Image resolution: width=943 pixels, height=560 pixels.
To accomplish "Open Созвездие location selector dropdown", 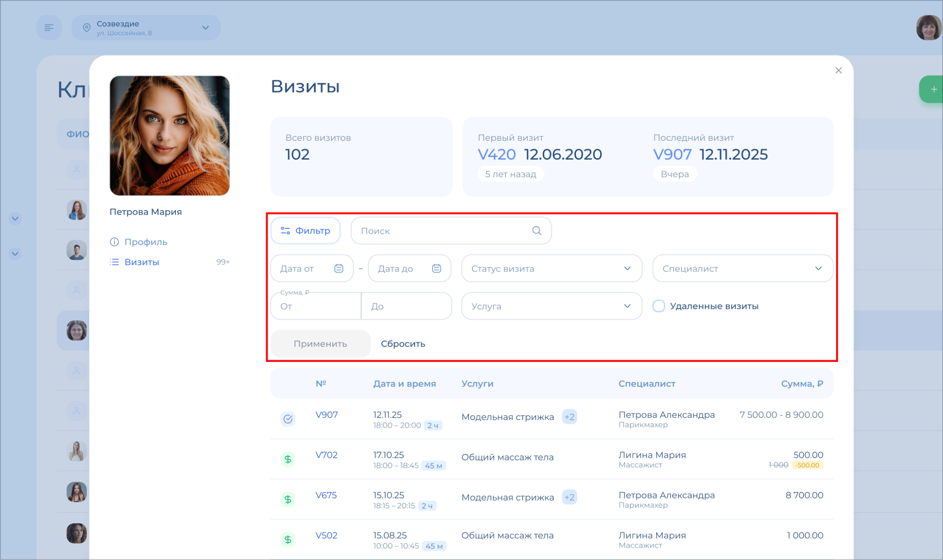I will click(146, 28).
